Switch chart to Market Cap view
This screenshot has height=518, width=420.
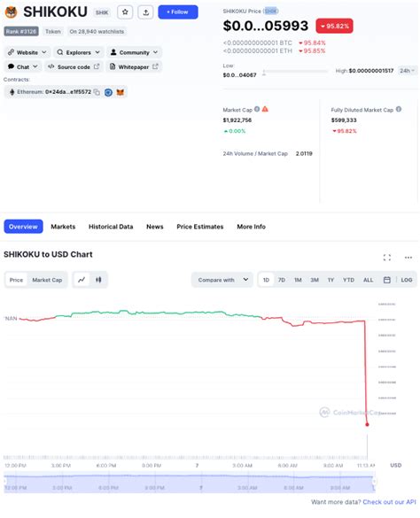(x=47, y=280)
